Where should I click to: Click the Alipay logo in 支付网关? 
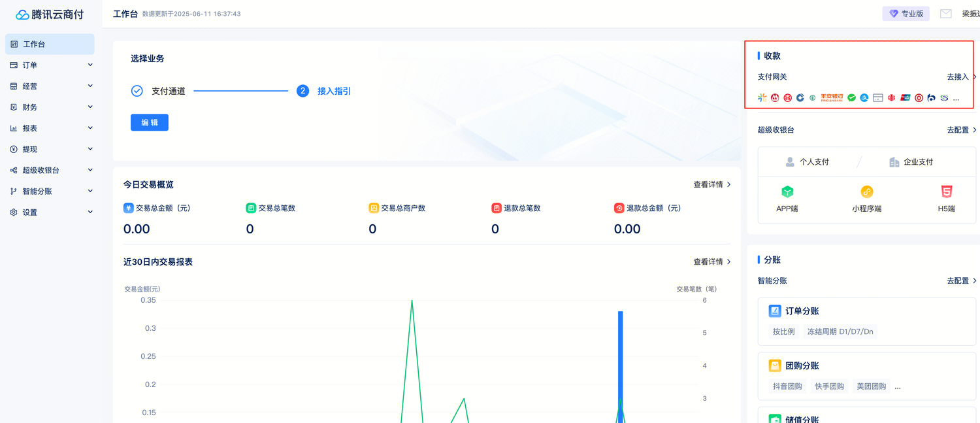tap(864, 98)
